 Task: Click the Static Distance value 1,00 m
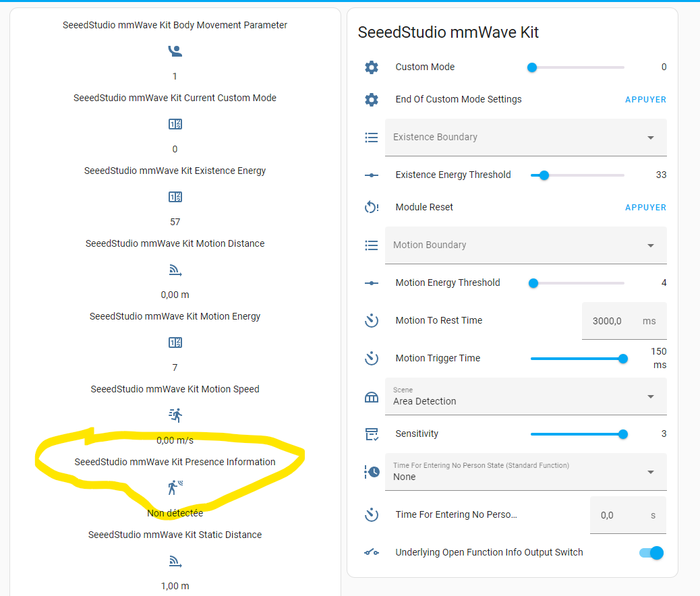[x=175, y=586]
